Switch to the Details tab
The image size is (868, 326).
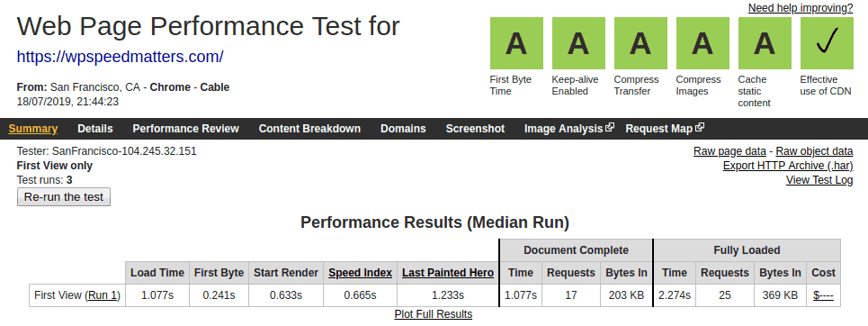click(x=95, y=129)
